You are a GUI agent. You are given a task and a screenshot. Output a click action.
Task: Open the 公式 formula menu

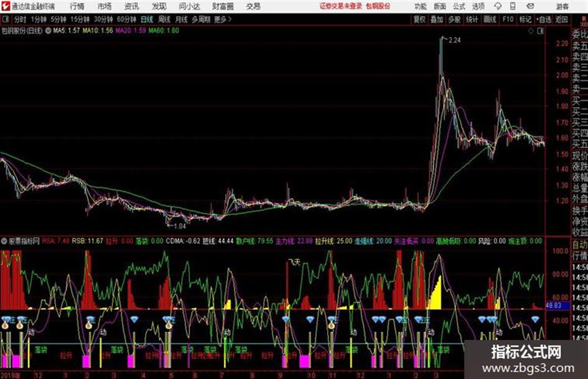click(x=459, y=6)
